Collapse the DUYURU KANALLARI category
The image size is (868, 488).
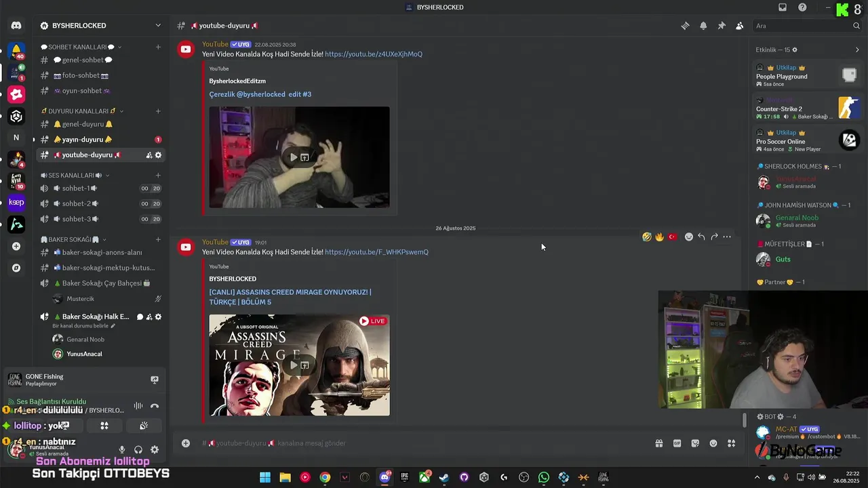pyautogui.click(x=82, y=110)
